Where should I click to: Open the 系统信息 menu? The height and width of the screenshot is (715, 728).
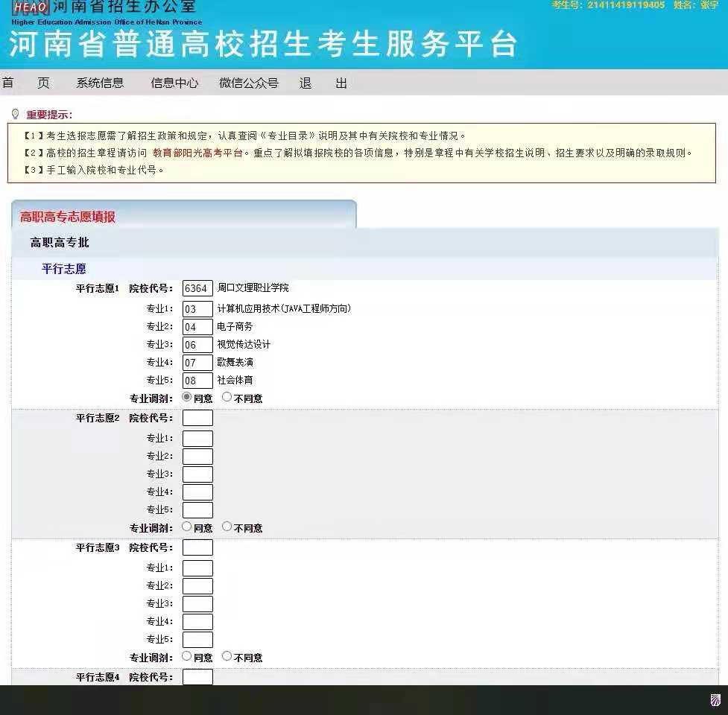[x=100, y=83]
